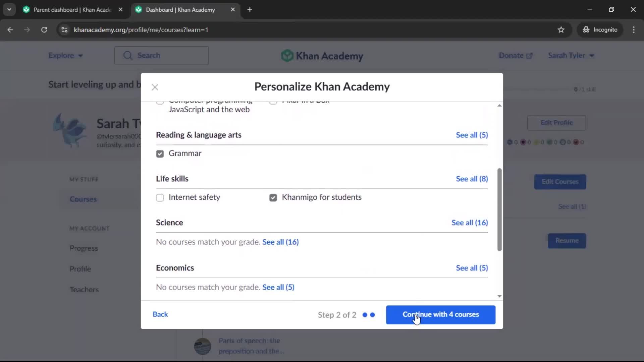Open the Explore dropdown menu
This screenshot has height=362, width=644.
tap(65, 56)
